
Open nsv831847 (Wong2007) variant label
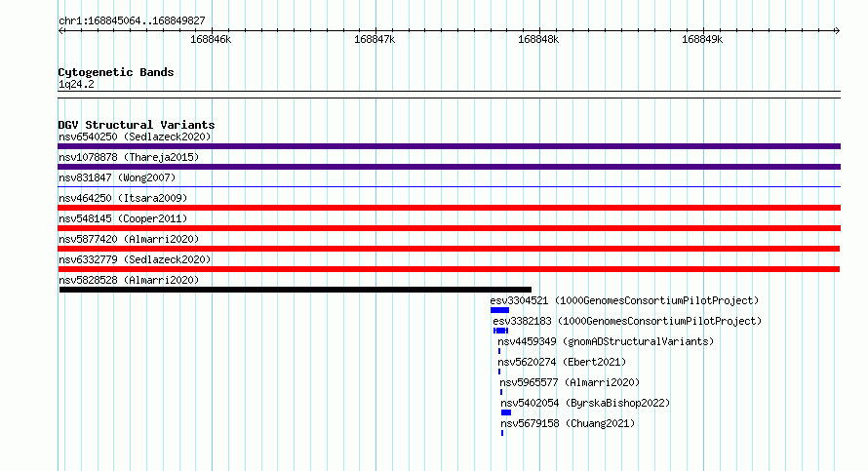(117, 177)
